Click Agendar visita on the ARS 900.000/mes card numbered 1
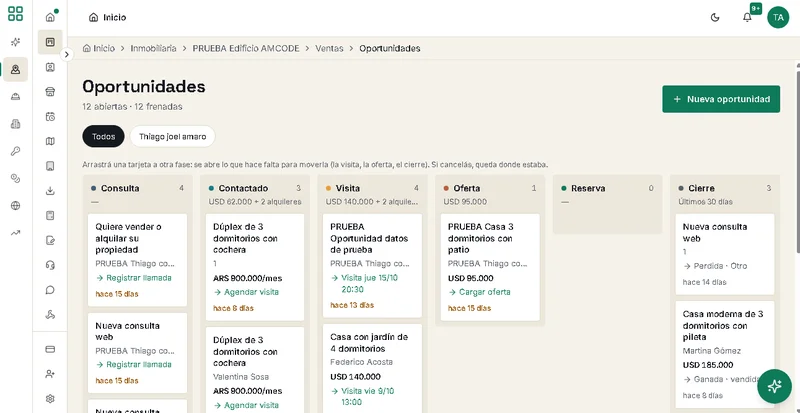This screenshot has height=413, width=800. click(246, 292)
